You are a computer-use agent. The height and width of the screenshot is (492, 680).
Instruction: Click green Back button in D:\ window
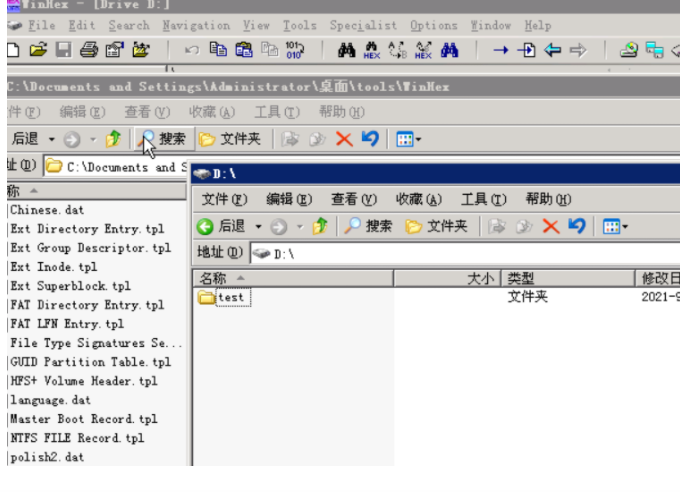point(221,226)
